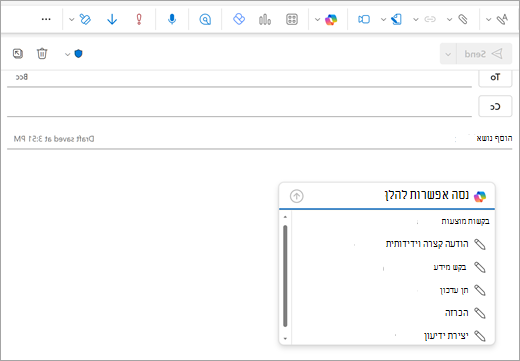Click the Draft saved at 3:51 PM text

coord(54,139)
